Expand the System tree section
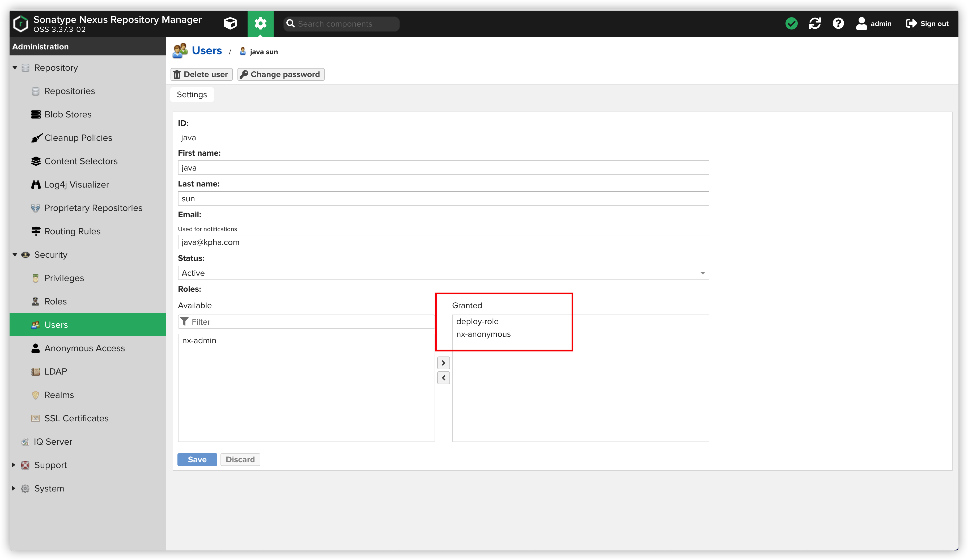The width and height of the screenshot is (968, 560). (x=14, y=489)
